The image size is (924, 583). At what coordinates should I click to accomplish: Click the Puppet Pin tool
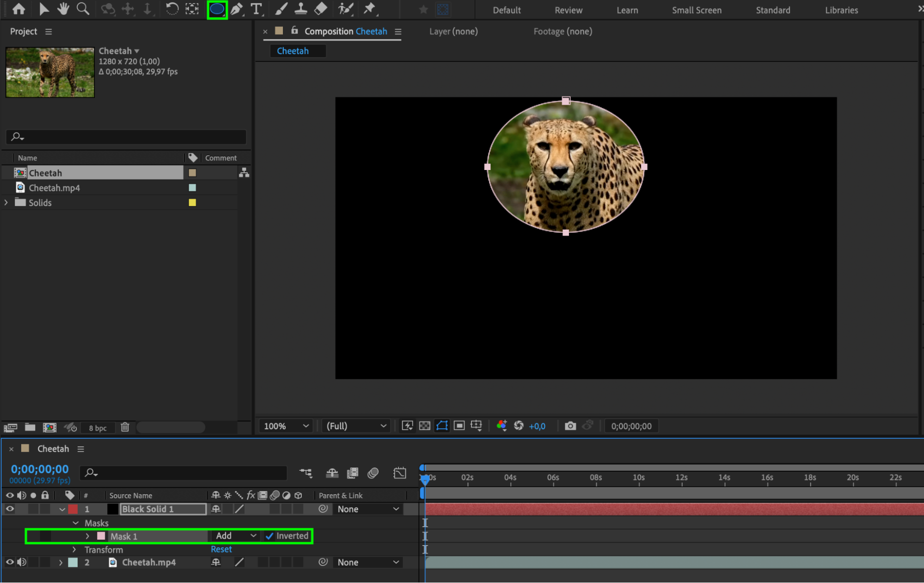(369, 9)
